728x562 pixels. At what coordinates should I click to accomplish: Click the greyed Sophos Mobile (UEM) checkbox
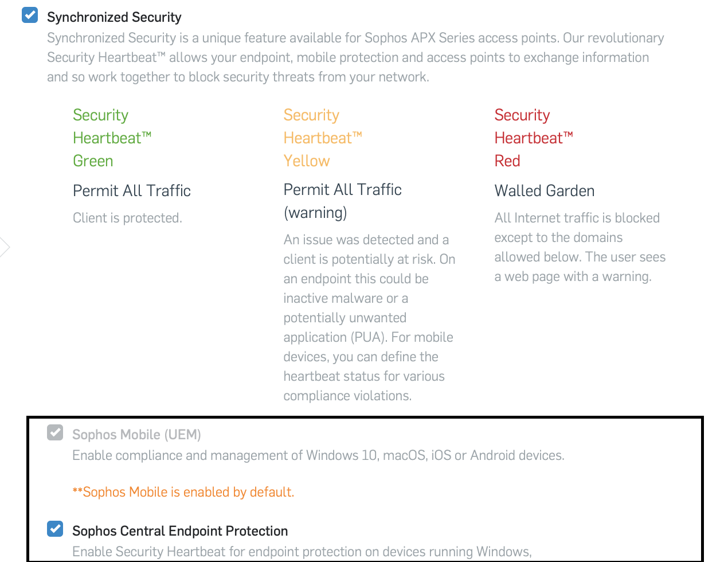coord(55,432)
